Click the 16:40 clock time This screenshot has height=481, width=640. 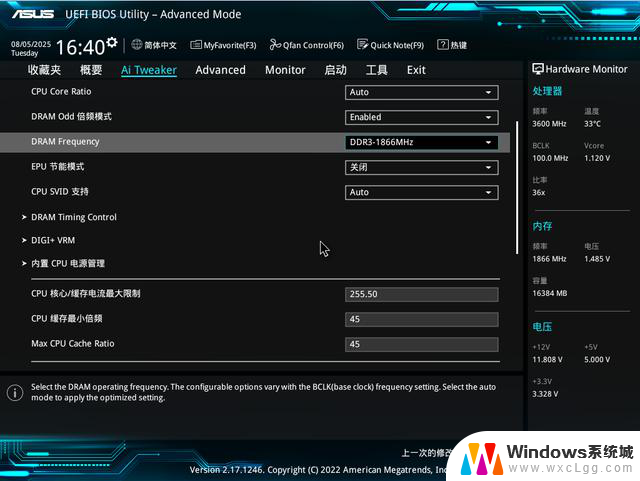80,47
